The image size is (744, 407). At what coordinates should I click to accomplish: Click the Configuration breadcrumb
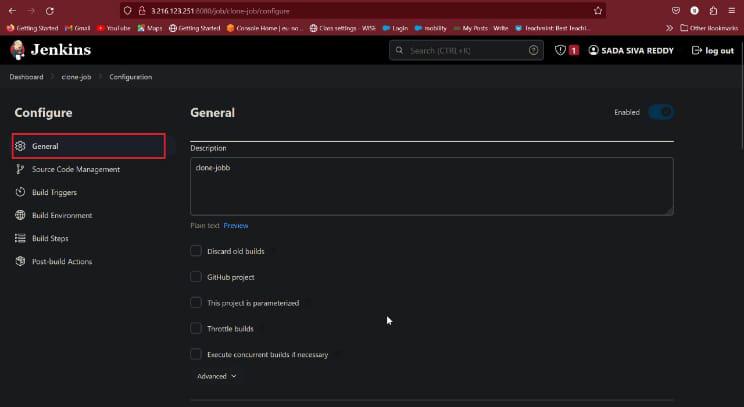(130, 77)
